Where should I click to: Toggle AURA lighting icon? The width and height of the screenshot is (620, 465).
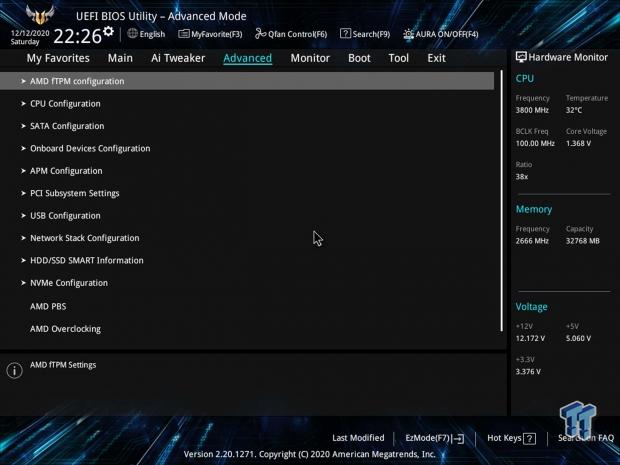tap(408, 34)
